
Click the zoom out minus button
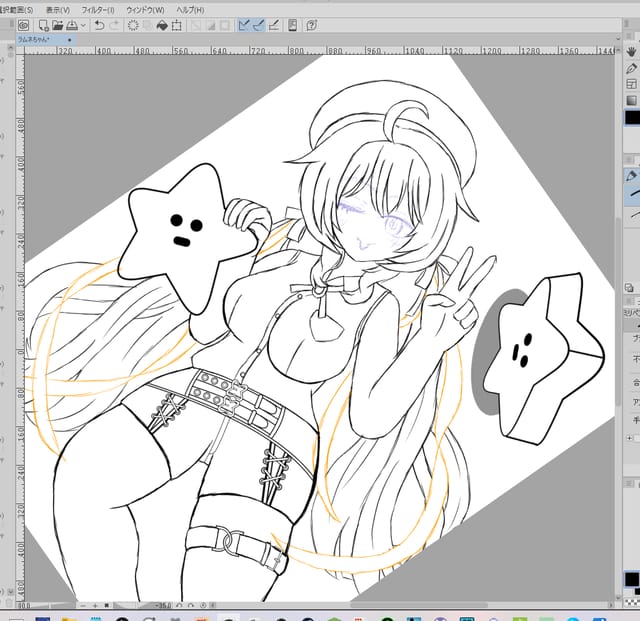80,606
